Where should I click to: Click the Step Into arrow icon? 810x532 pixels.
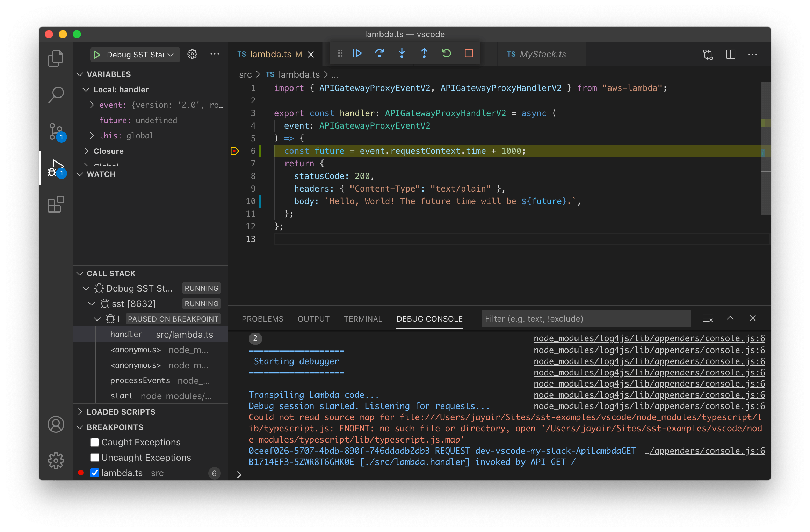coord(402,53)
